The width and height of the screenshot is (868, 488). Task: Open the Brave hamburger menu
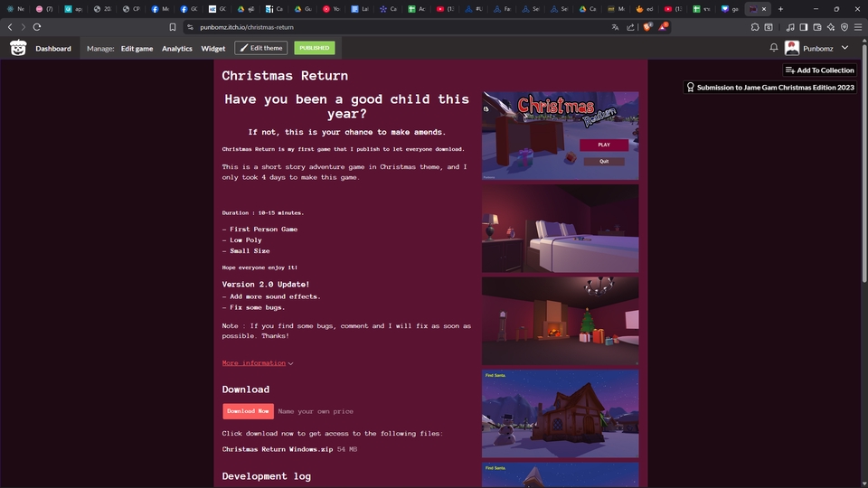(x=857, y=27)
